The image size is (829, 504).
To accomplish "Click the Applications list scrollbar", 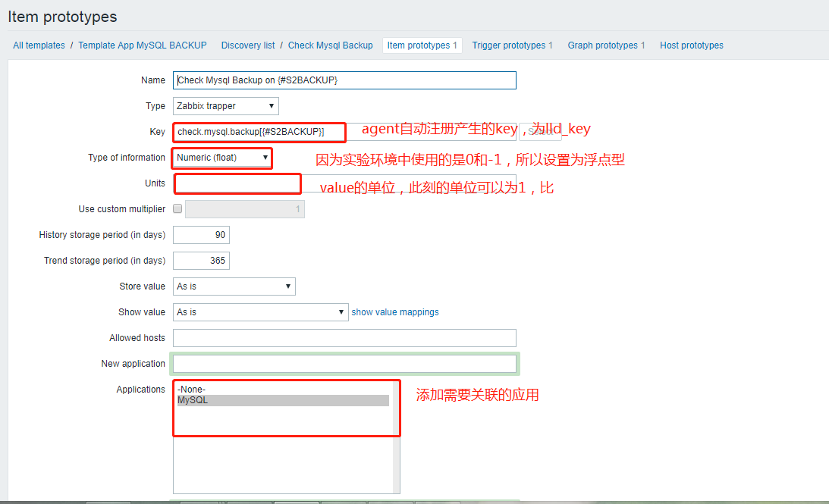I will click(x=396, y=437).
